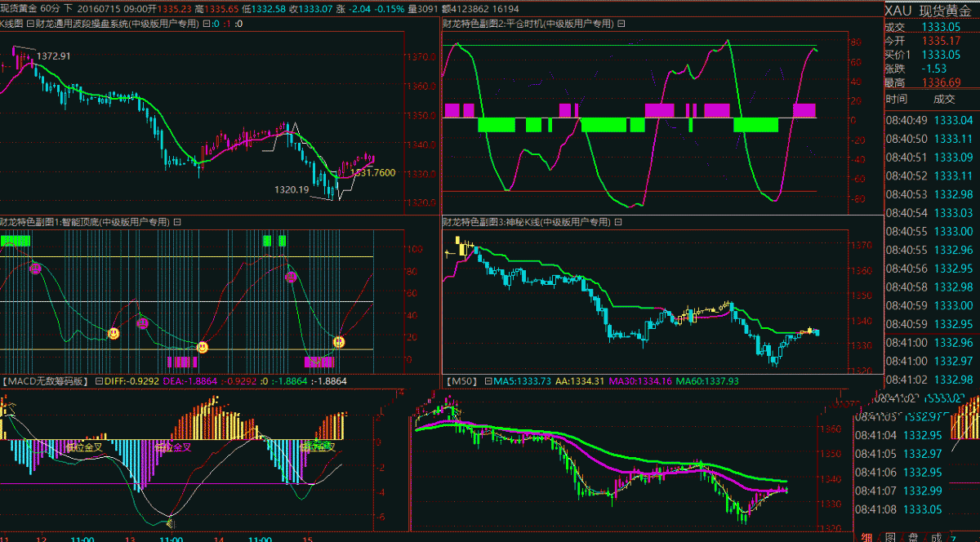Select the 细 tab at bottom right
980x542 pixels.
pyautogui.click(x=867, y=537)
